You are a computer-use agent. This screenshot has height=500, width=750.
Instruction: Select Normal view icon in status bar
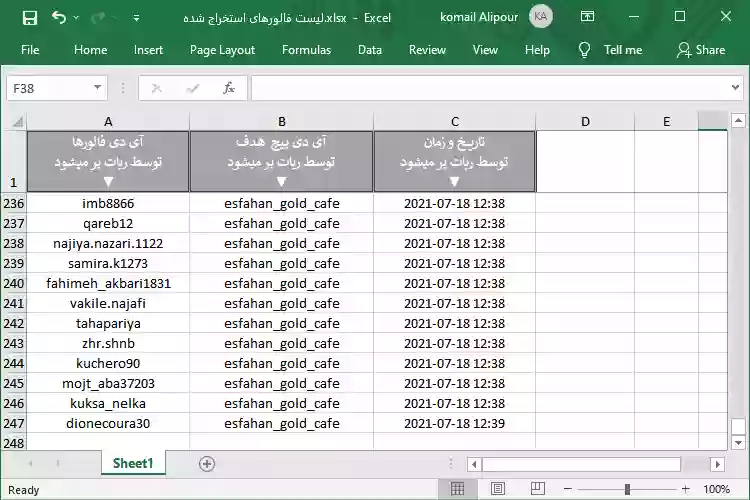point(457,489)
